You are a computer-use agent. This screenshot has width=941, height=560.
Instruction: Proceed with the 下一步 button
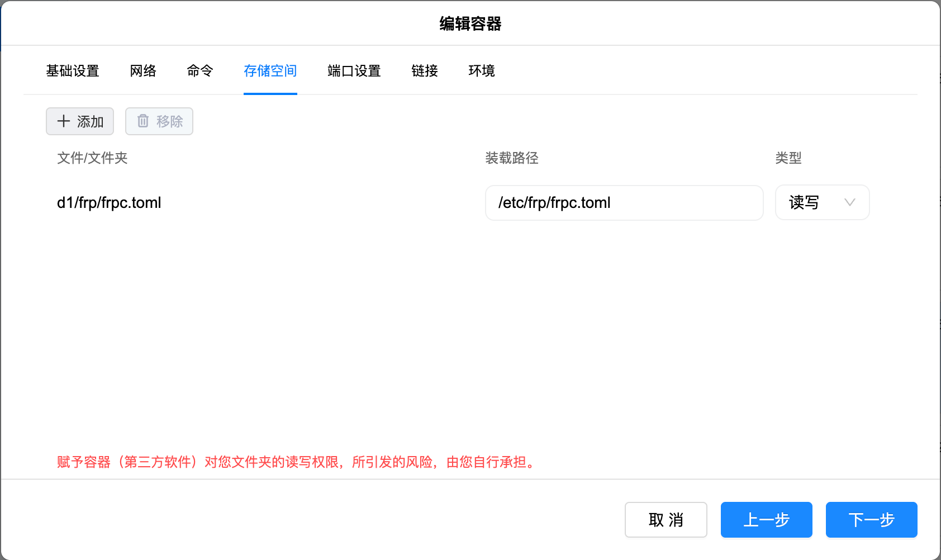[x=871, y=520]
